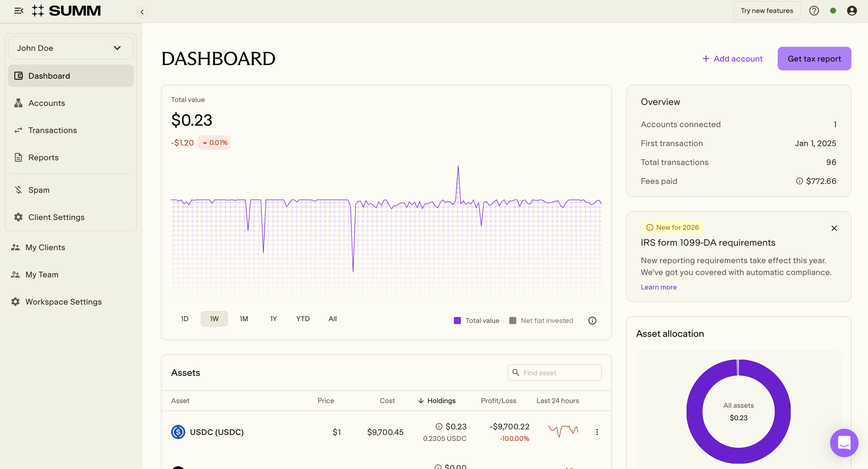
Task: Open Transactions in the sidebar
Action: pos(52,130)
